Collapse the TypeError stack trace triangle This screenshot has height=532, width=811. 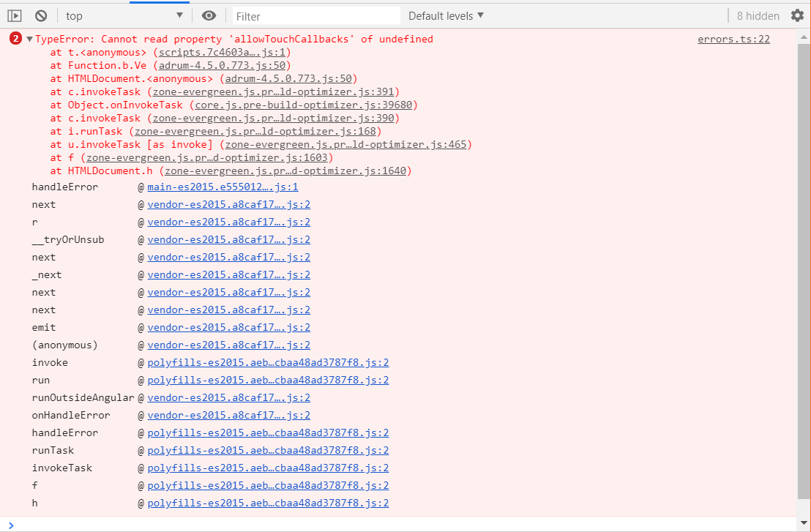click(x=28, y=38)
